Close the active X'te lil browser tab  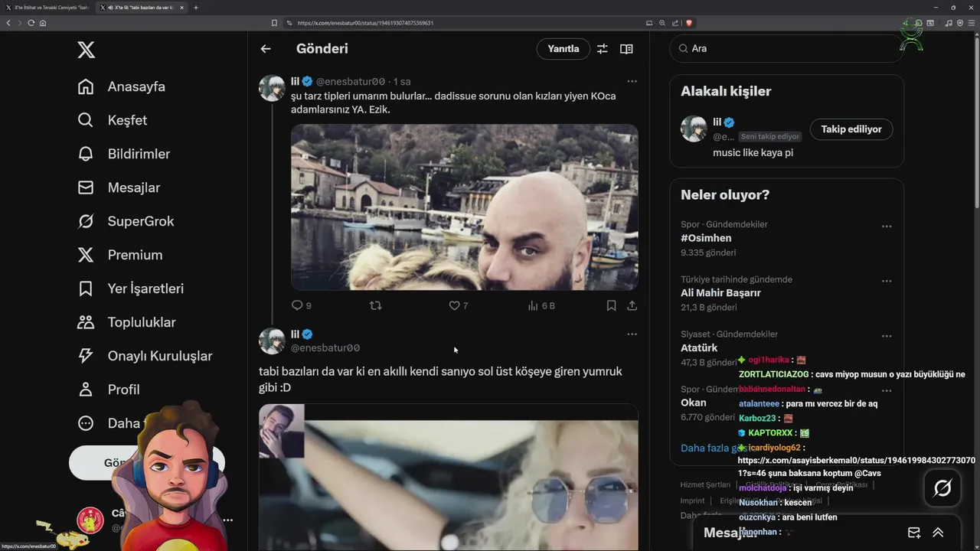click(x=181, y=8)
